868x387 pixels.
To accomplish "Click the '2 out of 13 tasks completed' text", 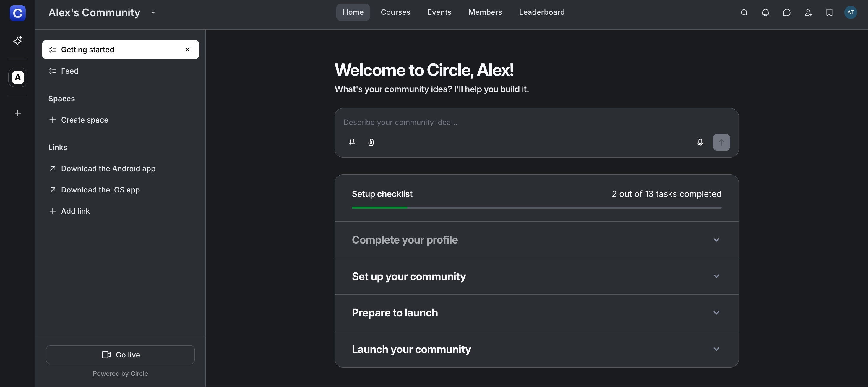I will point(666,194).
